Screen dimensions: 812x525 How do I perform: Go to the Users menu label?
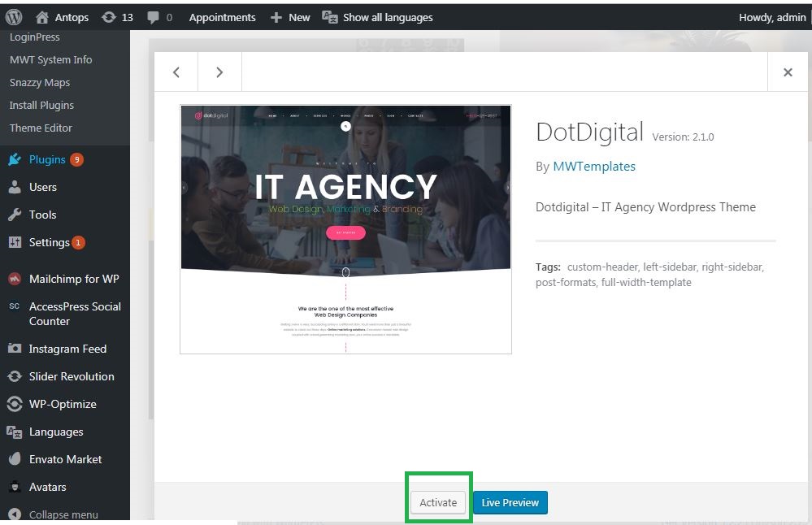[x=43, y=187]
